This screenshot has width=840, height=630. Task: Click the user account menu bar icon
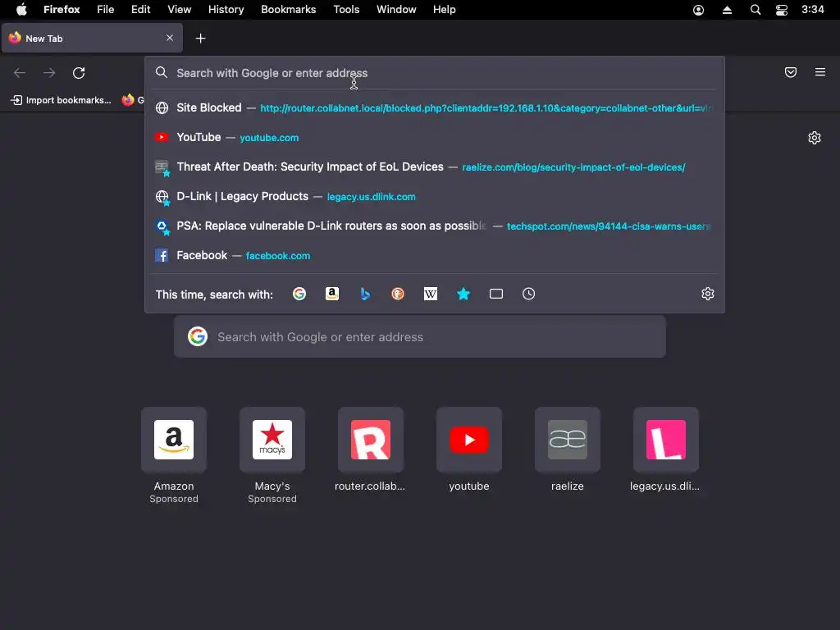tap(699, 10)
